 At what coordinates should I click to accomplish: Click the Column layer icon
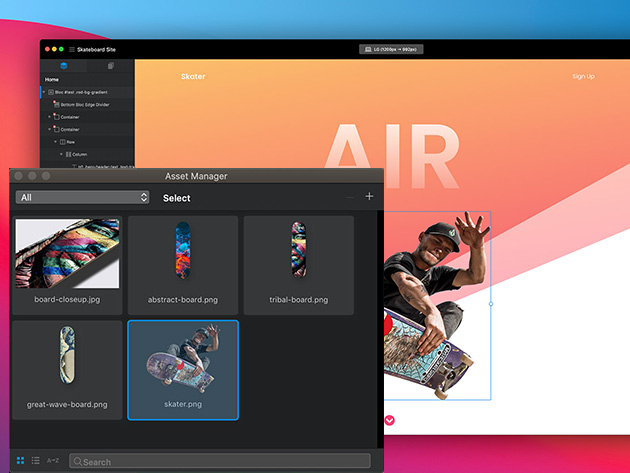(x=68, y=154)
